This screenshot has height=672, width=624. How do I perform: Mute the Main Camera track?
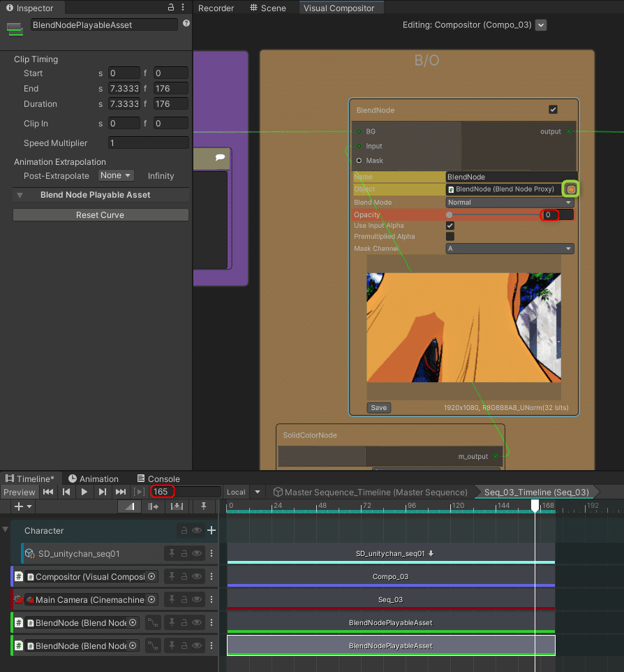197,599
